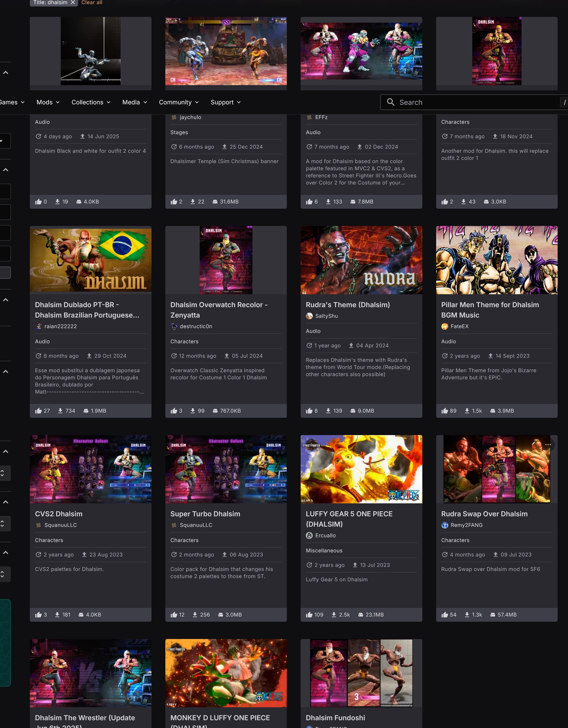The height and width of the screenshot is (728, 568).
Task: Open 'Rudra's Theme (Dhalsim)' title link
Action: [x=348, y=305]
